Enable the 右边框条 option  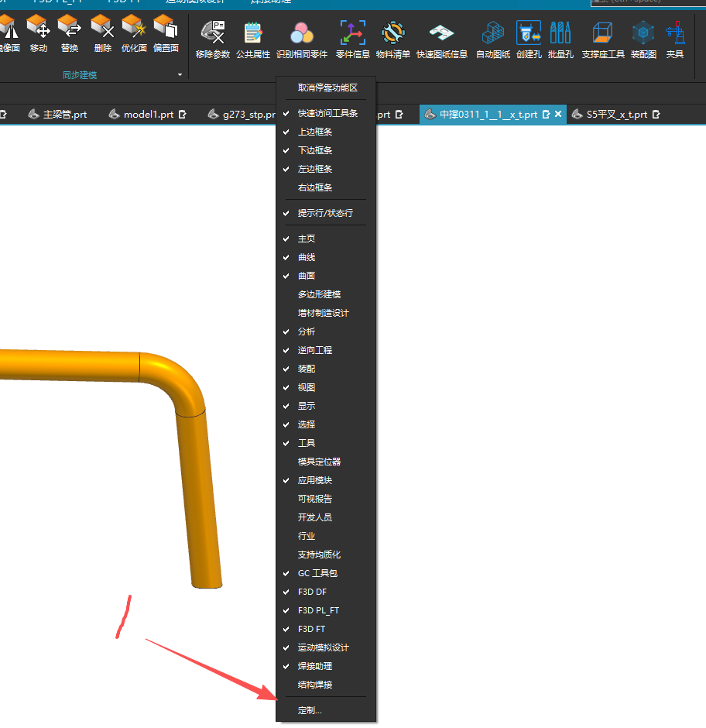tap(315, 187)
